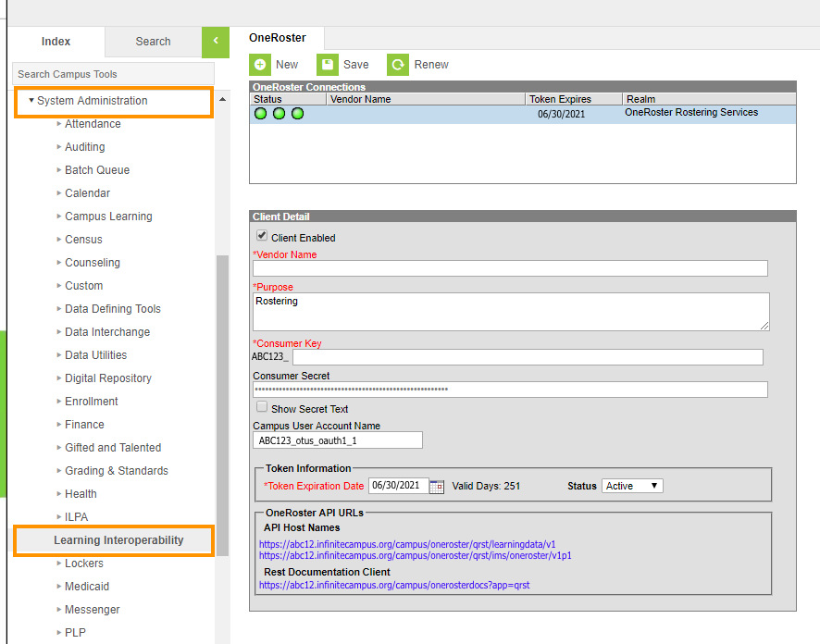Open the Data Utilities tree item
Viewport: 820px width, 644px height.
(95, 355)
